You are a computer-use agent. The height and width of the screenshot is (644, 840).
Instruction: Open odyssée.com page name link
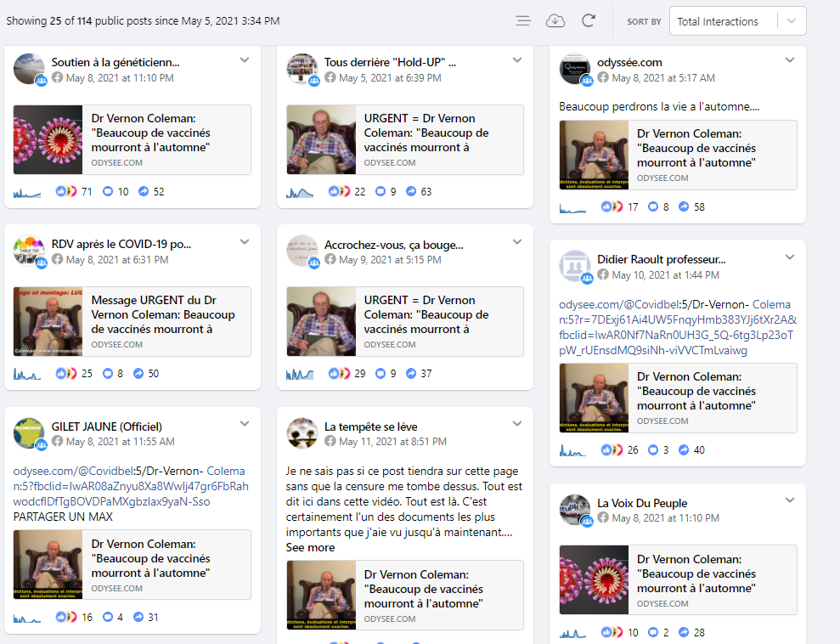tap(629, 62)
